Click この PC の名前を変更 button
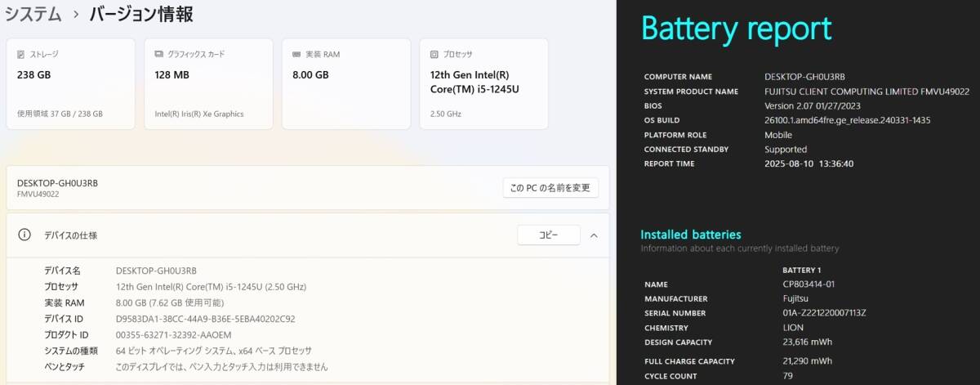This screenshot has height=385, width=980. click(x=550, y=188)
